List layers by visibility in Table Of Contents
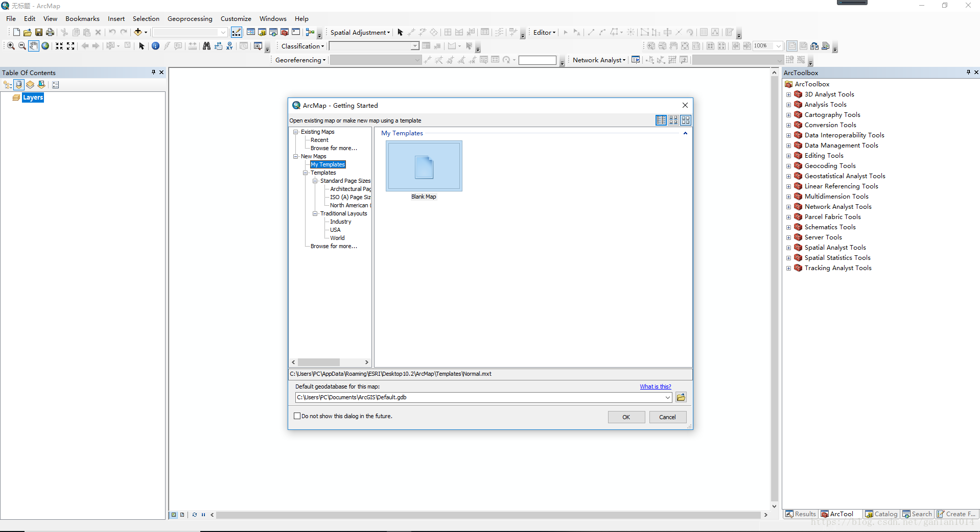 (30, 85)
